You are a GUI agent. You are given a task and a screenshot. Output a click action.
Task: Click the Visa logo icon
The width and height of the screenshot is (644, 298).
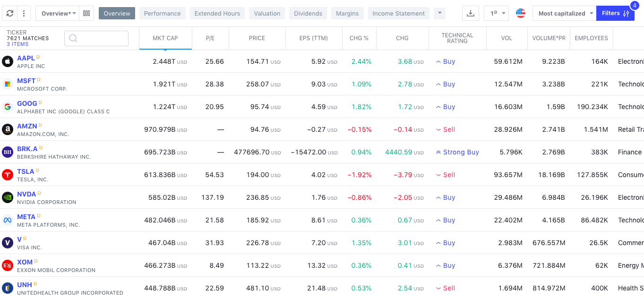click(8, 243)
